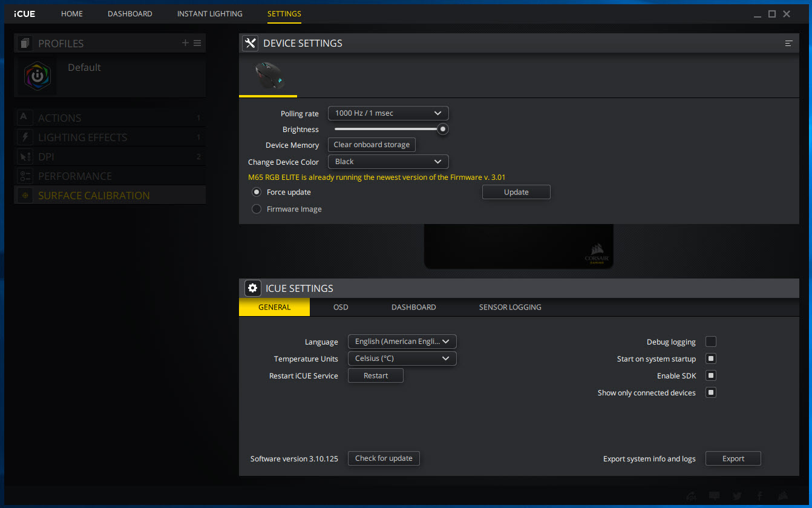812x508 pixels.
Task: Click the Actions section icon
Action: pos(25,117)
